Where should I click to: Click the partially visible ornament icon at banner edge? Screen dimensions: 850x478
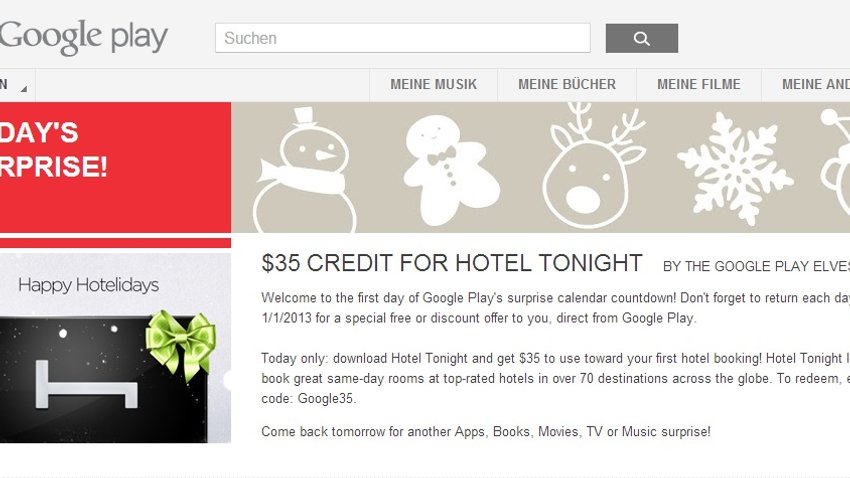click(835, 162)
